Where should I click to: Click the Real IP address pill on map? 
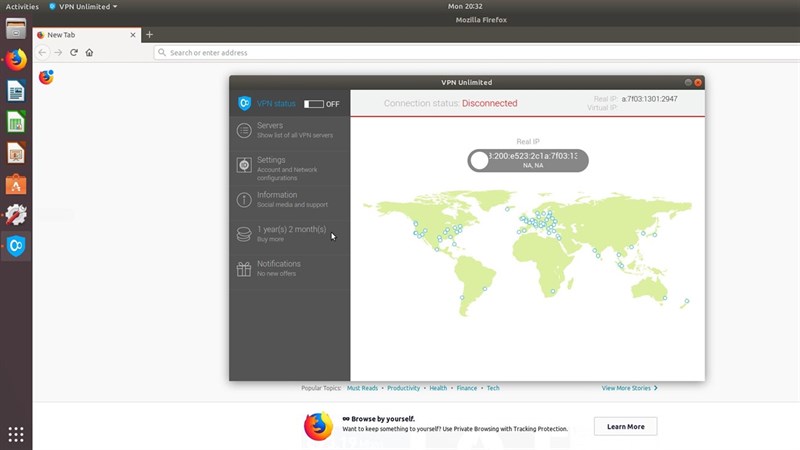528,161
